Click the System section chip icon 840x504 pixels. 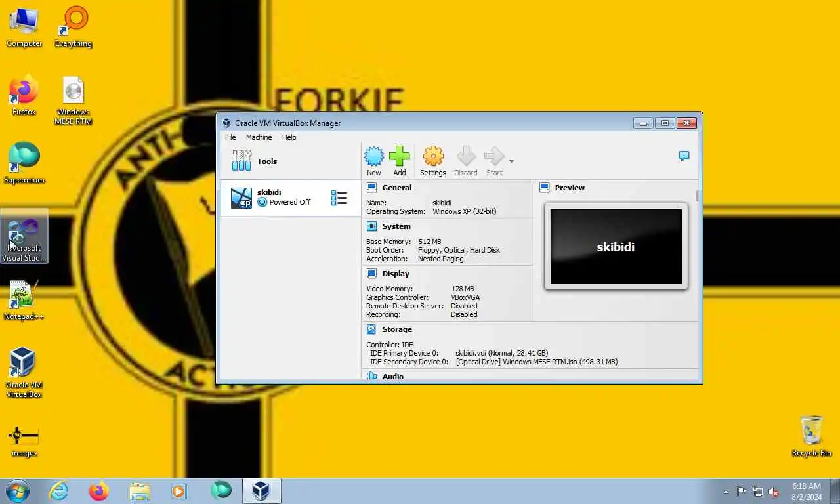coord(371,226)
